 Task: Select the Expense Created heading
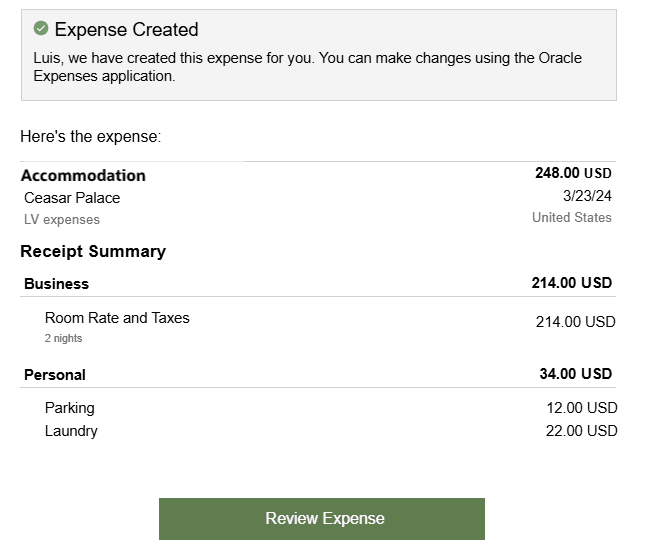[126, 30]
